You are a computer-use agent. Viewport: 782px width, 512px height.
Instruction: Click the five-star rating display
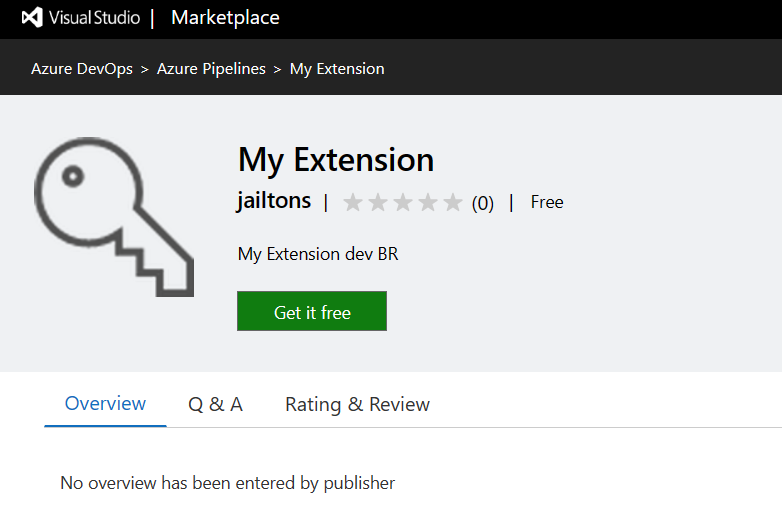tap(403, 202)
